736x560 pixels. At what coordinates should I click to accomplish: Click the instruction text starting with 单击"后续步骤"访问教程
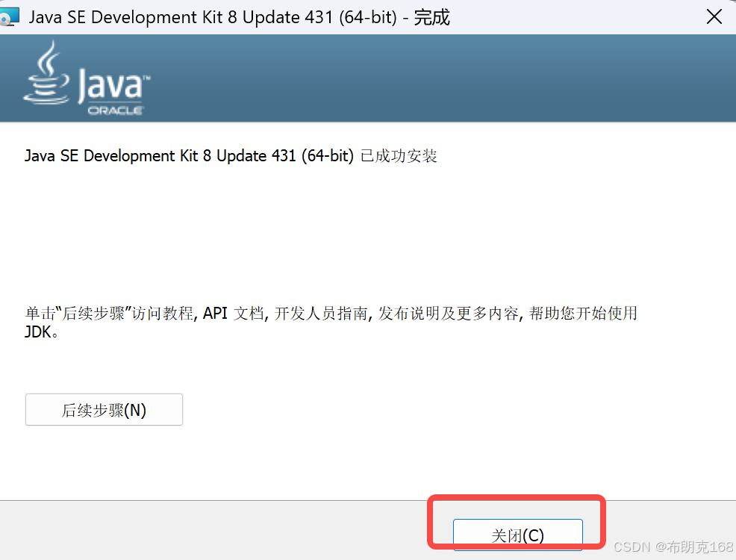tap(331, 323)
